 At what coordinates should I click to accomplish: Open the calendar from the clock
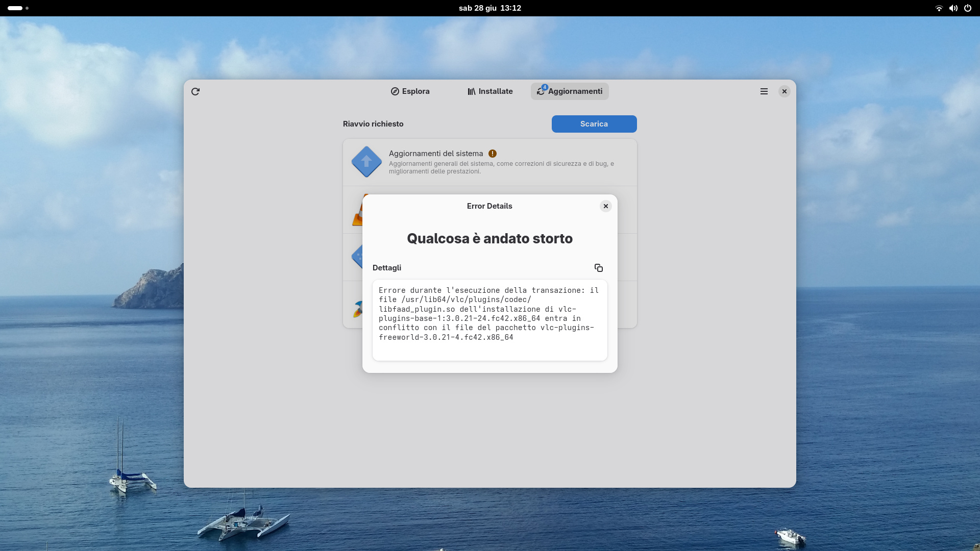coord(489,8)
